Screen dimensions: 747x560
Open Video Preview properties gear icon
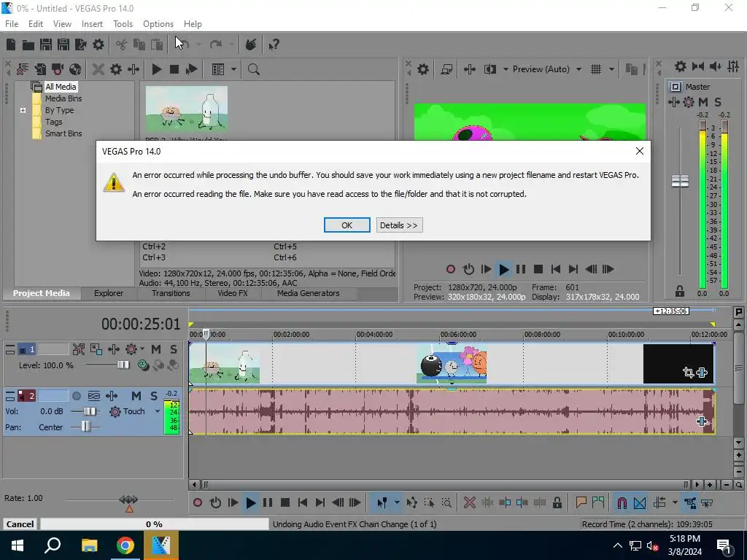(423, 69)
